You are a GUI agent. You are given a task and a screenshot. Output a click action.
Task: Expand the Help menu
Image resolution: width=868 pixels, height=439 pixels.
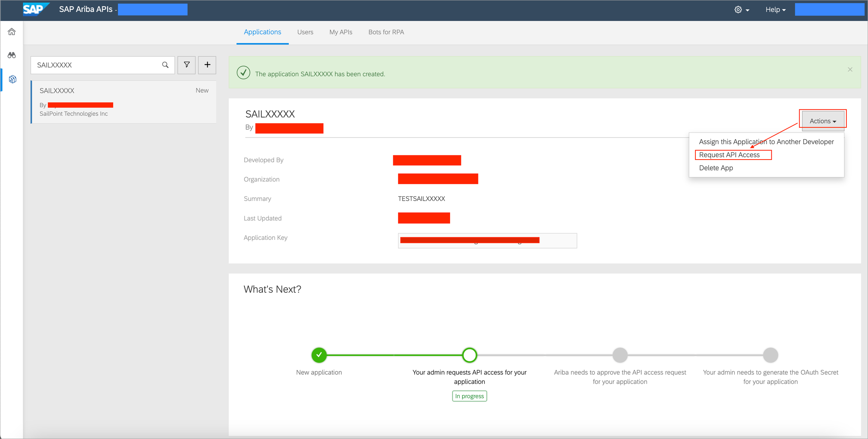click(x=775, y=10)
